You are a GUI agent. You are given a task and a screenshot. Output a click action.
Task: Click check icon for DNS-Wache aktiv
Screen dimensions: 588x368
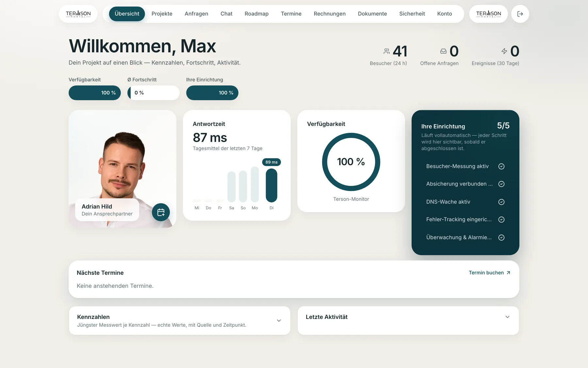click(501, 202)
